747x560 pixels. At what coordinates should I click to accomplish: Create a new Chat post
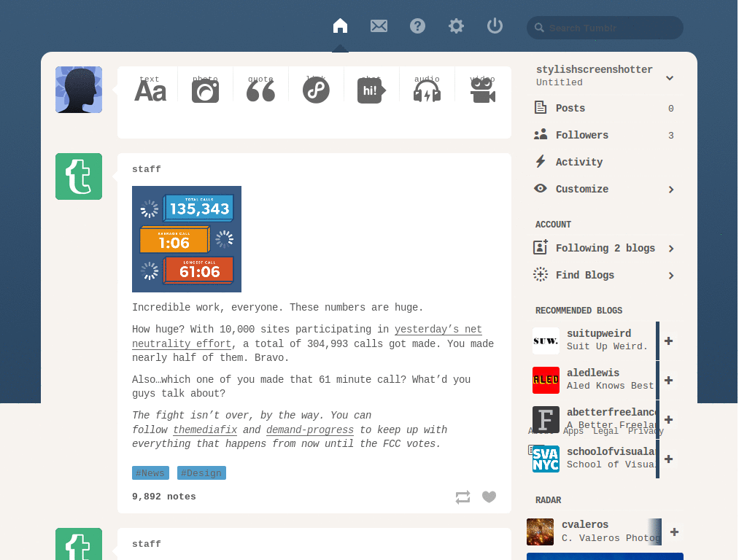click(x=371, y=89)
